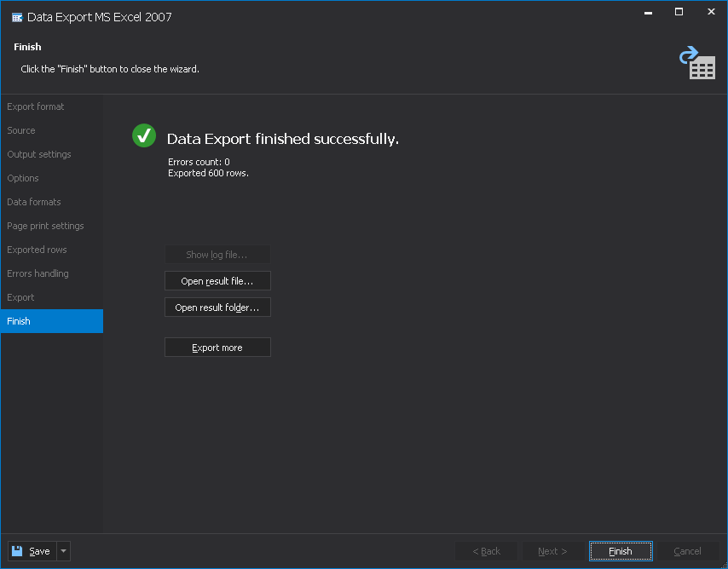Screen dimensions: 728x569
Task: Click the Show log file button
Action: coord(217,255)
